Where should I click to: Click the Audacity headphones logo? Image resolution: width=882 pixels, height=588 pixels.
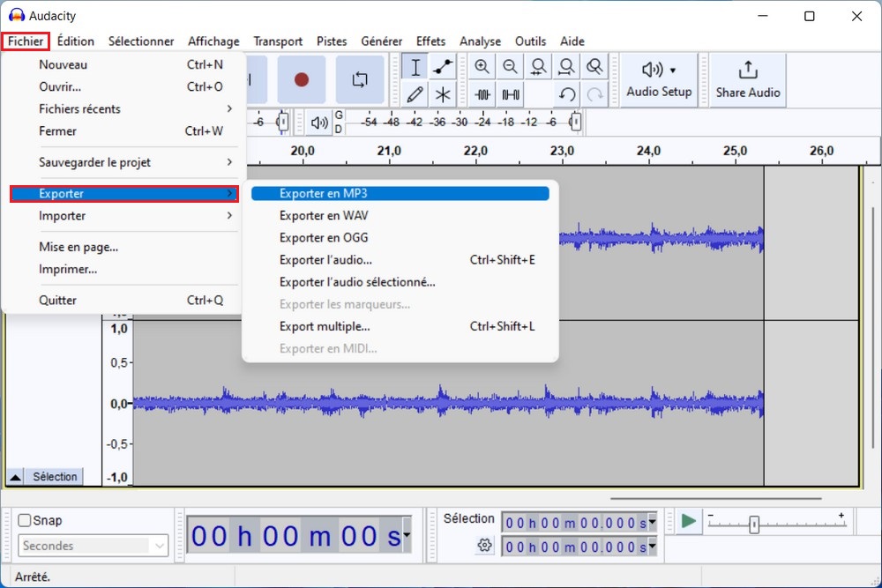point(16,15)
